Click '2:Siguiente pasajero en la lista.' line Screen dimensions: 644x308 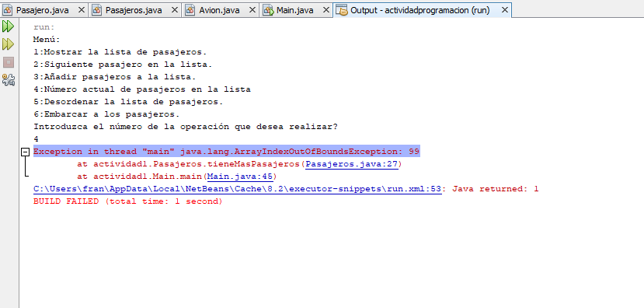pyautogui.click(x=123, y=65)
